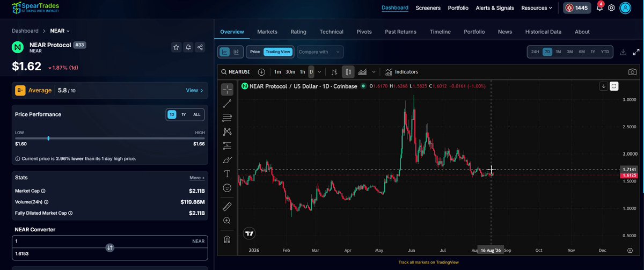Open the settings gear in header
644x270 pixels.
click(x=611, y=8)
